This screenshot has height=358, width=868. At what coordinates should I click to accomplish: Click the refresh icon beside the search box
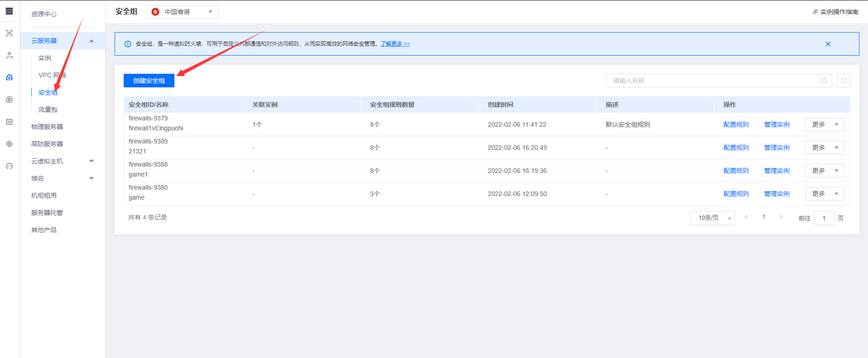[843, 81]
